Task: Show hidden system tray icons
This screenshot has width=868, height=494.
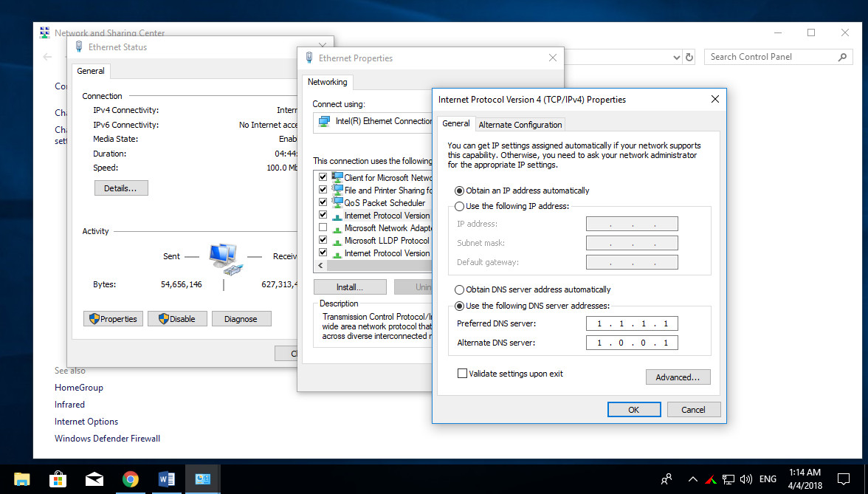Action: click(692, 479)
